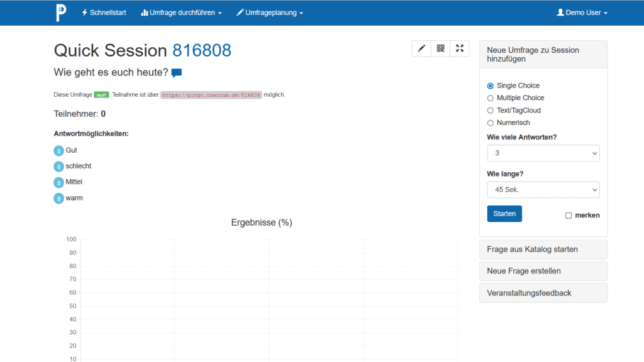Open the QR code view
Viewport: 644px width, 362px height.
(440, 48)
